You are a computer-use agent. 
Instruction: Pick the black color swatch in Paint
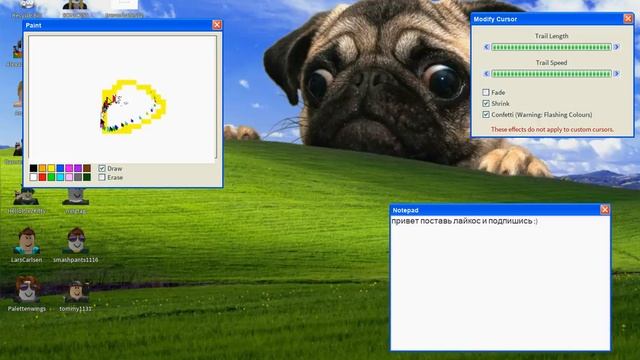point(33,168)
